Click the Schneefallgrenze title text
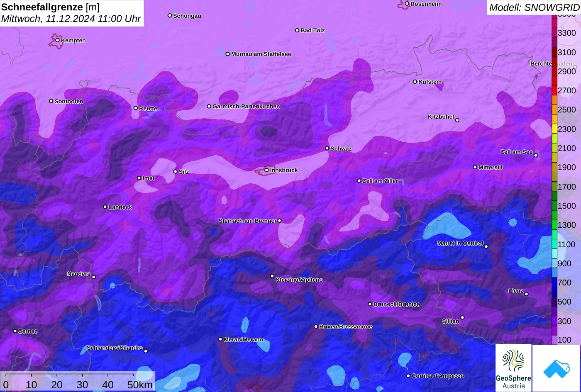This screenshot has width=581, height=392. click(42, 7)
